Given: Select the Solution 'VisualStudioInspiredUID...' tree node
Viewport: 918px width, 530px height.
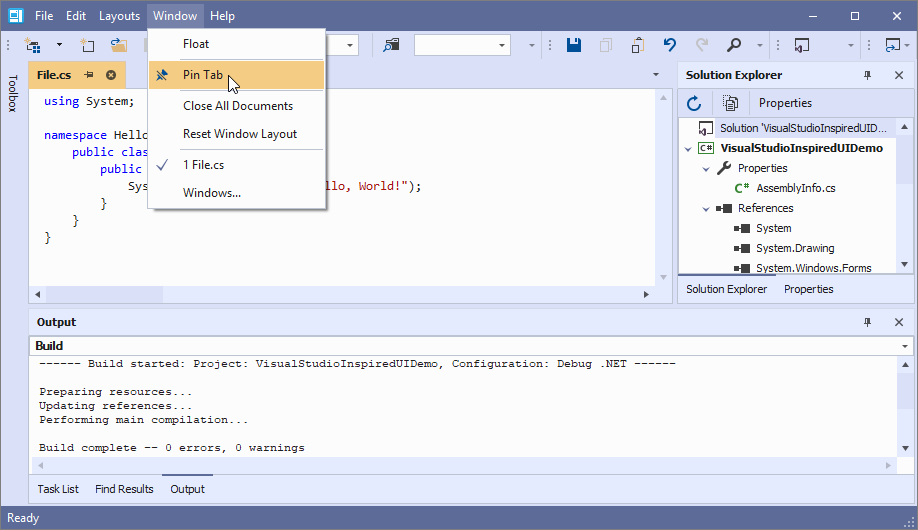Looking at the screenshot, I should 803,128.
